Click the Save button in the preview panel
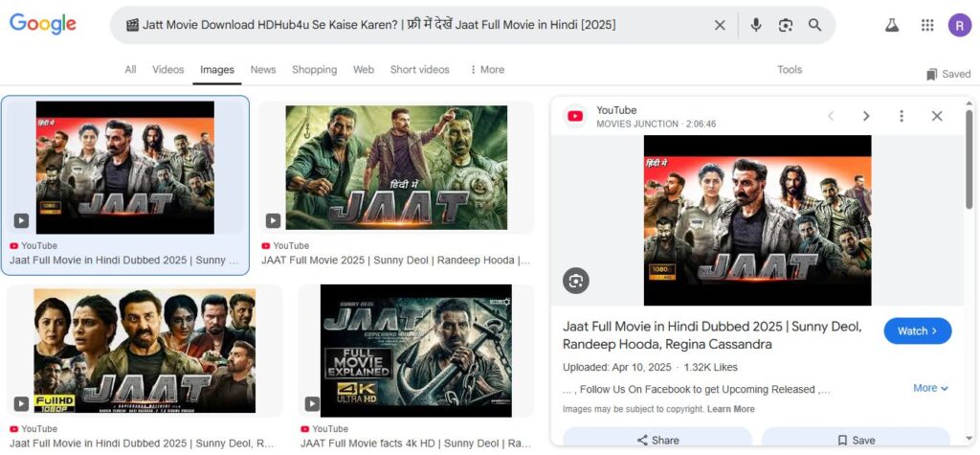Image resolution: width=980 pixels, height=455 pixels. (857, 440)
